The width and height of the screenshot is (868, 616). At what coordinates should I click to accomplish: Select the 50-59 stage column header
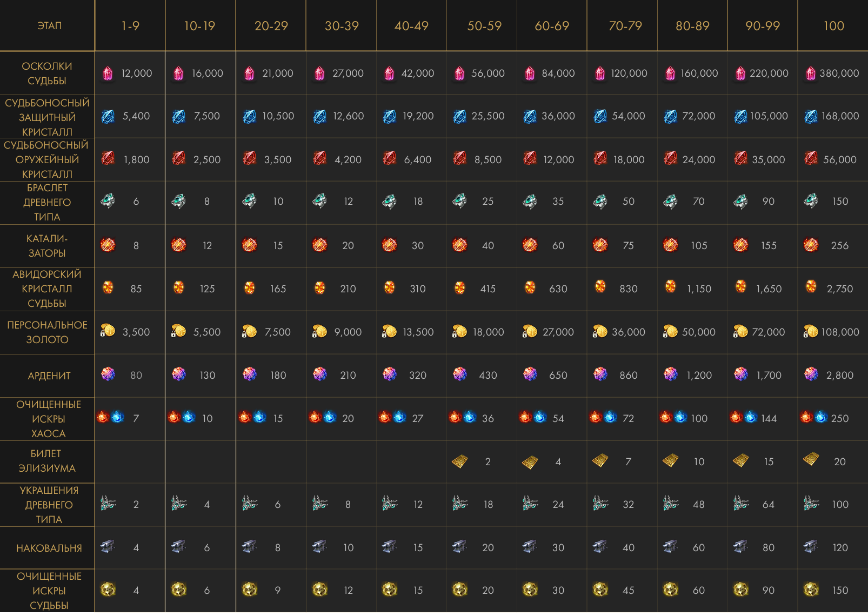coord(484,26)
